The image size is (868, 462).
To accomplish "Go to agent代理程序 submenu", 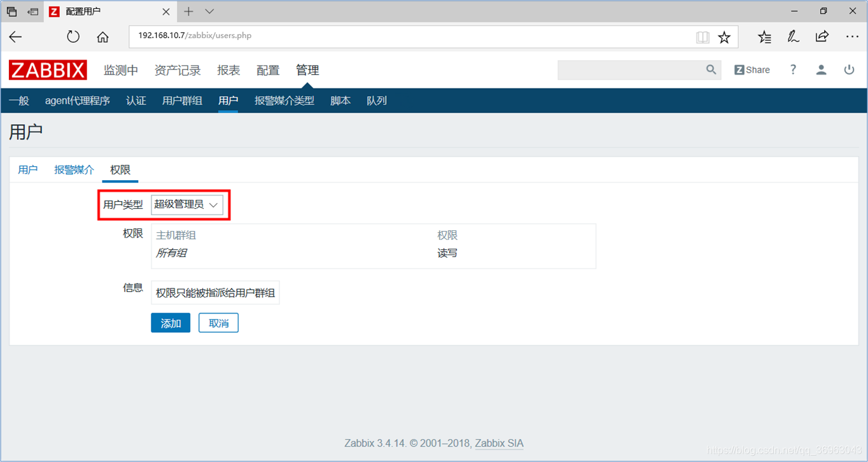I will click(78, 101).
